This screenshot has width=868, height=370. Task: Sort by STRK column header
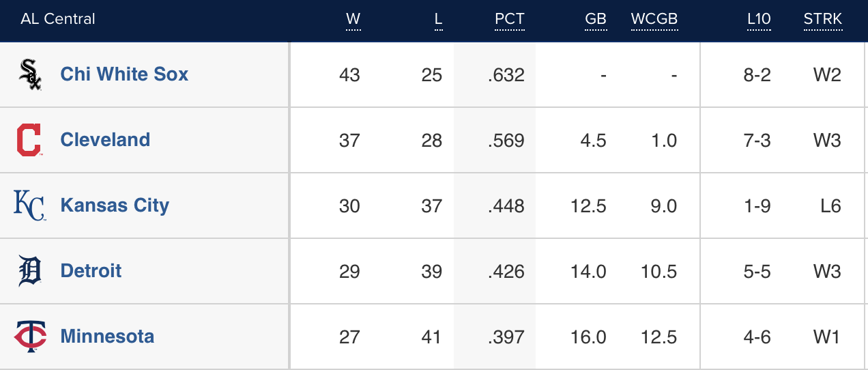(822, 19)
